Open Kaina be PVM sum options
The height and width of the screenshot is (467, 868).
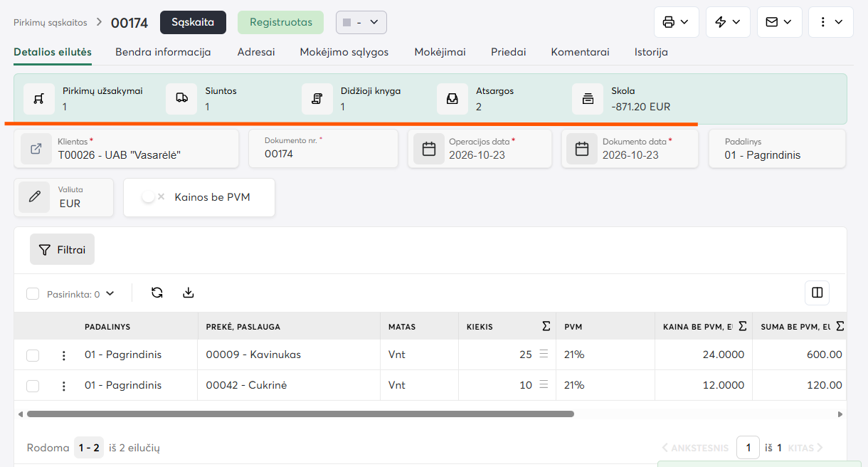click(x=742, y=327)
